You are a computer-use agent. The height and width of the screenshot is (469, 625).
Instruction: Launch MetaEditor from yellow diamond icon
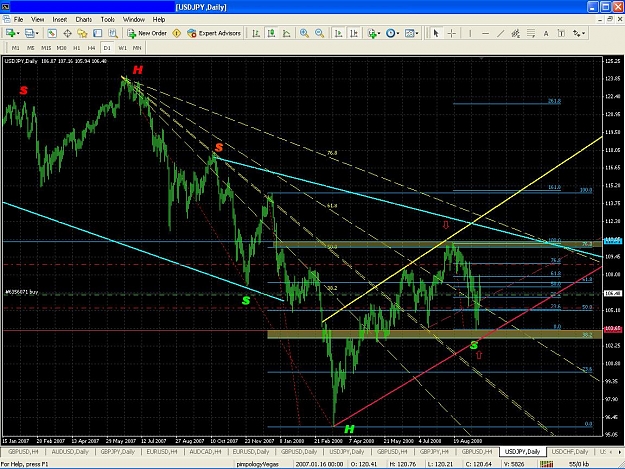(x=177, y=33)
